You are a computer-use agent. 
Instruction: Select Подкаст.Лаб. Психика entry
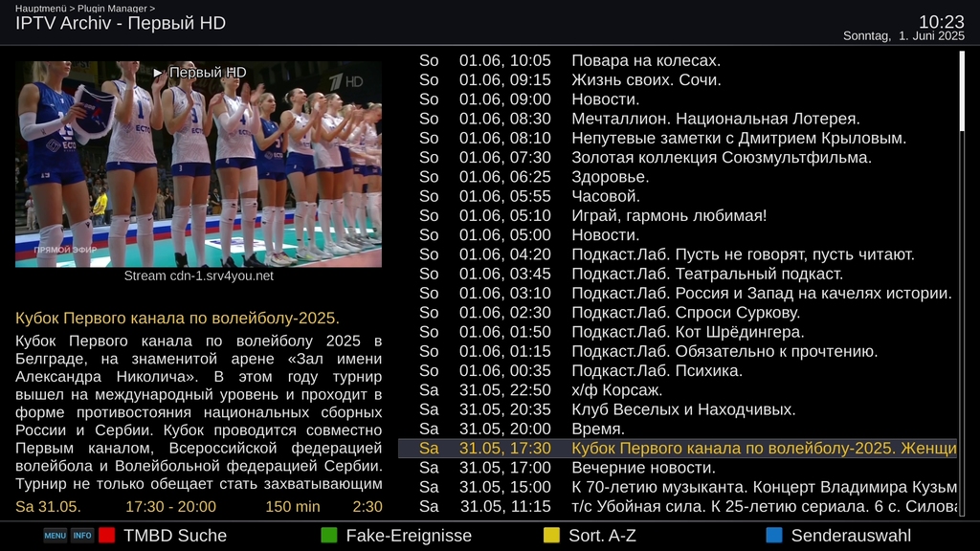[678, 370]
